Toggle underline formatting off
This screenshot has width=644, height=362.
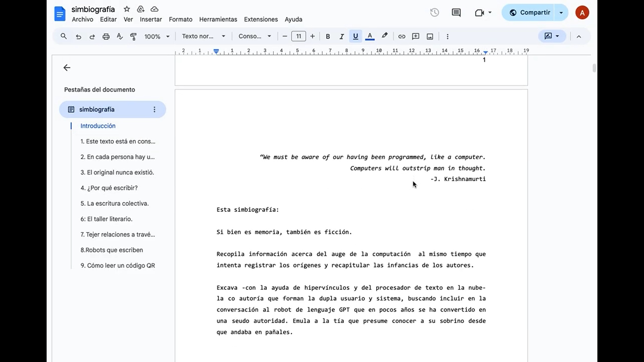click(x=355, y=37)
